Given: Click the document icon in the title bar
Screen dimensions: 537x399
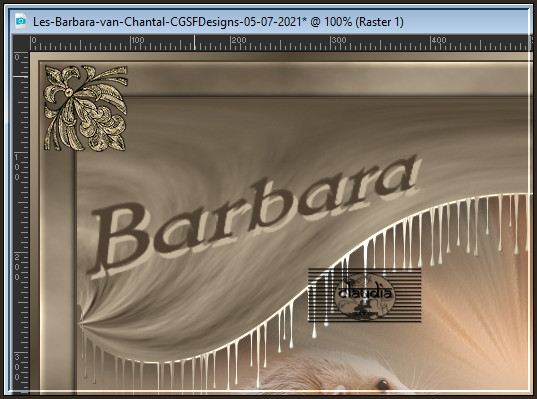Looking at the screenshot, I should pos(21,22).
